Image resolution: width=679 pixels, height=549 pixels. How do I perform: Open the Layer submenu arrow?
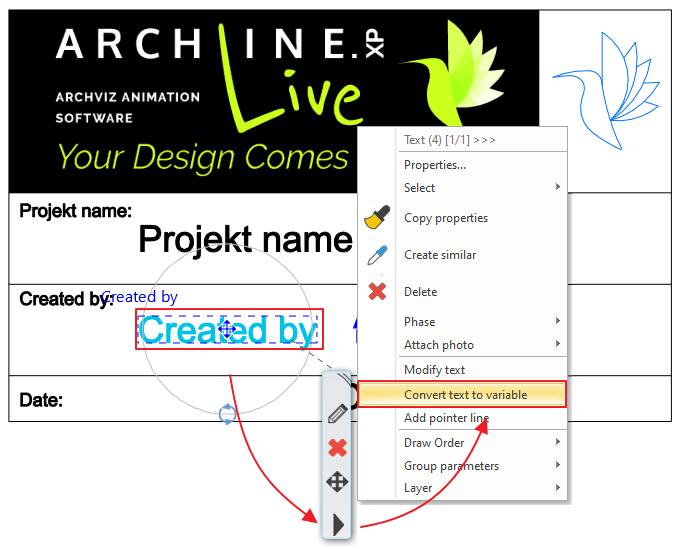[x=557, y=489]
